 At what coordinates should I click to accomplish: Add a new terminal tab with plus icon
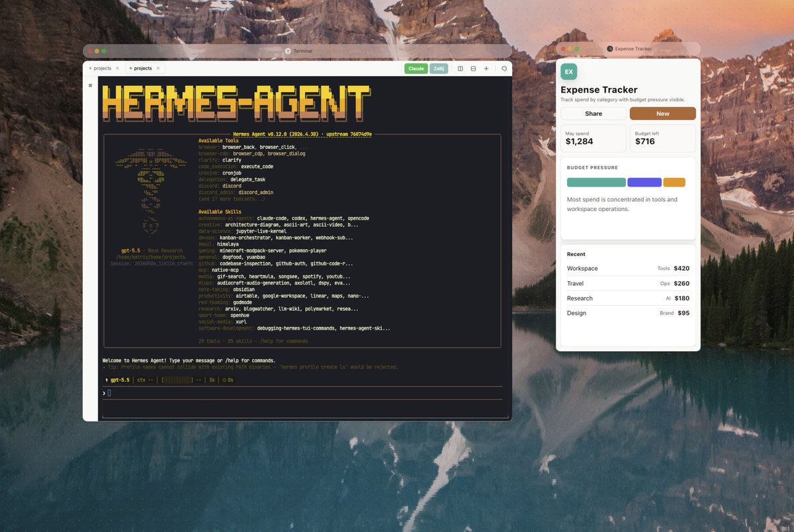(486, 68)
